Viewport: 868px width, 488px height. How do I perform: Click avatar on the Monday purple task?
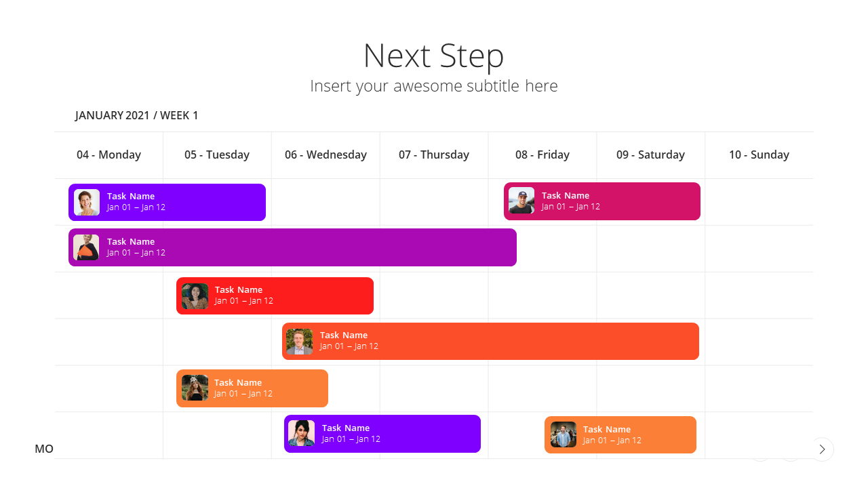pos(87,202)
